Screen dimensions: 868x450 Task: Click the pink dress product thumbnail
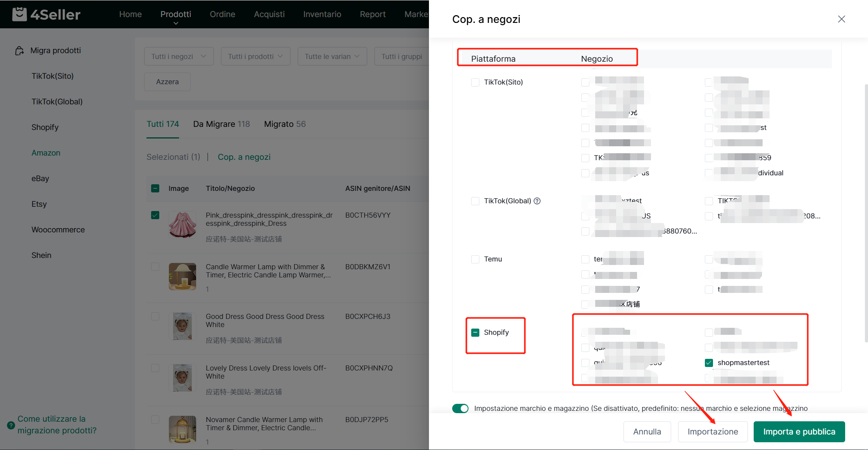[183, 225]
